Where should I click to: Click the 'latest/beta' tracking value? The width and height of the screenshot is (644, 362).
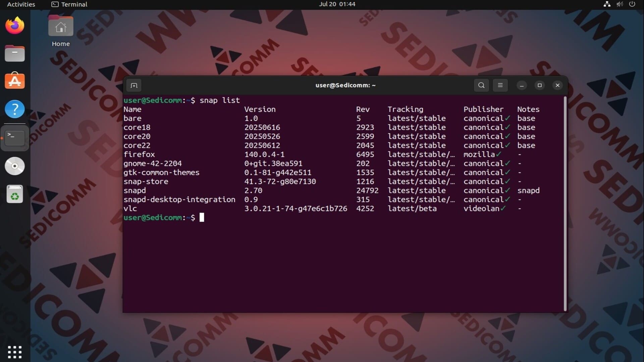click(x=412, y=208)
